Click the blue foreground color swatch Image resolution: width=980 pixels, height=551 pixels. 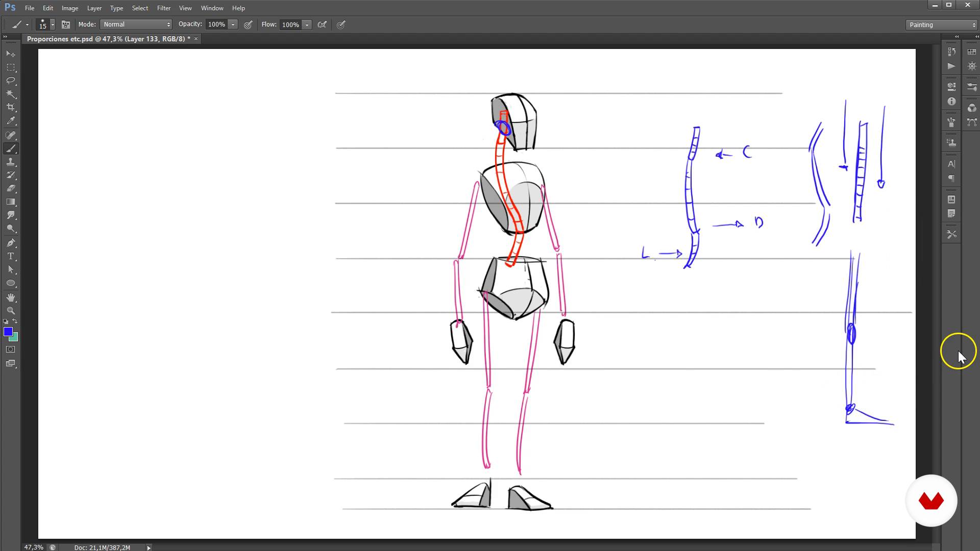[x=7, y=332]
